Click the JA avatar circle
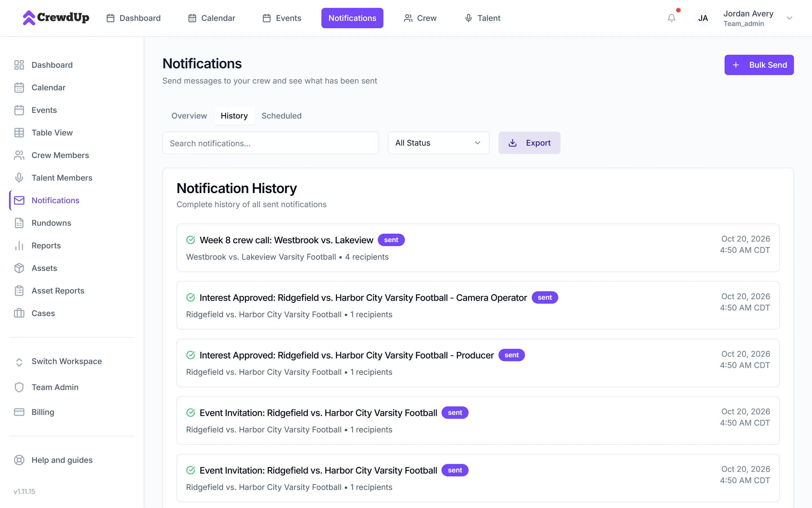Image resolution: width=812 pixels, height=508 pixels. (x=703, y=18)
